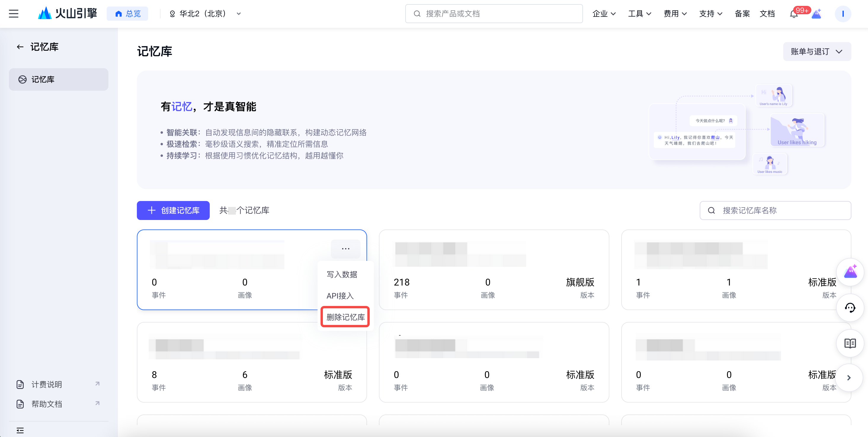This screenshot has height=437, width=868.
Task: Click the three-dot more options button
Action: (x=345, y=249)
